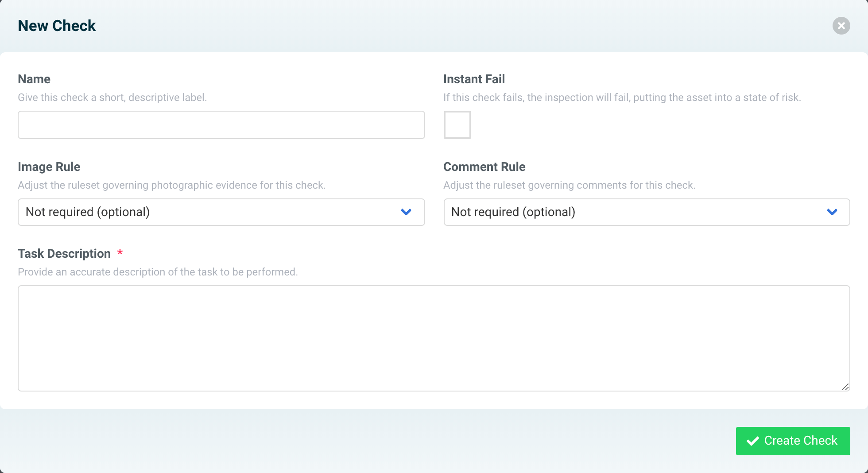Click the Instant Fail helper text
Image resolution: width=868 pixels, height=473 pixels.
pos(622,97)
